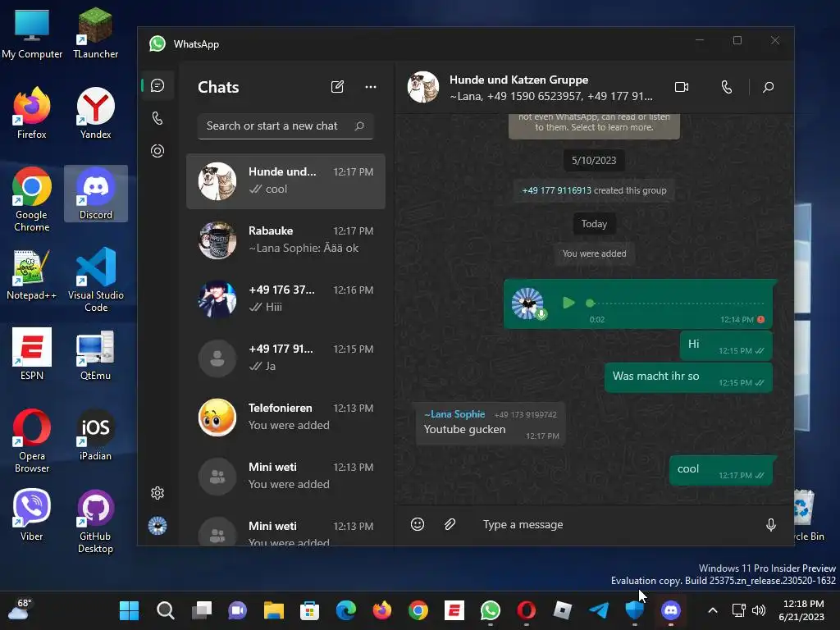Start a voice call in group
Image resolution: width=840 pixels, height=630 pixels.
(x=727, y=87)
